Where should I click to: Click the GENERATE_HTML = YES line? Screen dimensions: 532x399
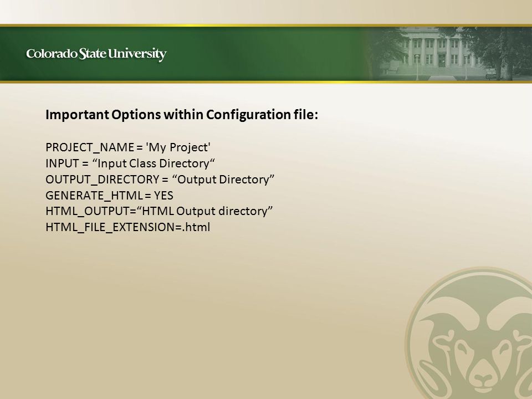109,196
